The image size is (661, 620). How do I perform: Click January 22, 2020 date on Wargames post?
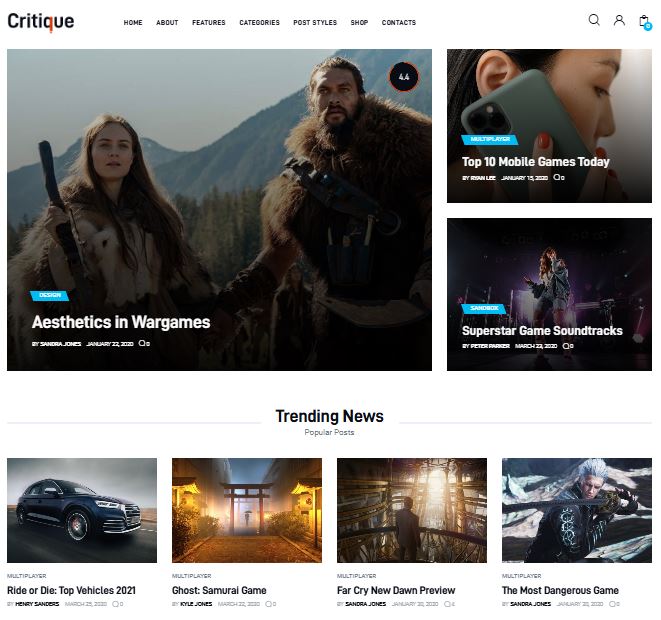110,344
